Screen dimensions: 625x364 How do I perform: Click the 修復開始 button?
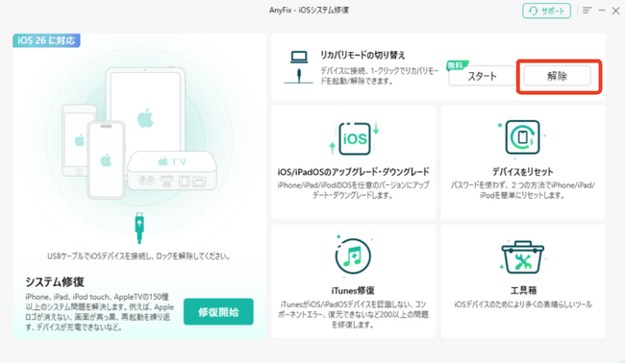(x=218, y=312)
